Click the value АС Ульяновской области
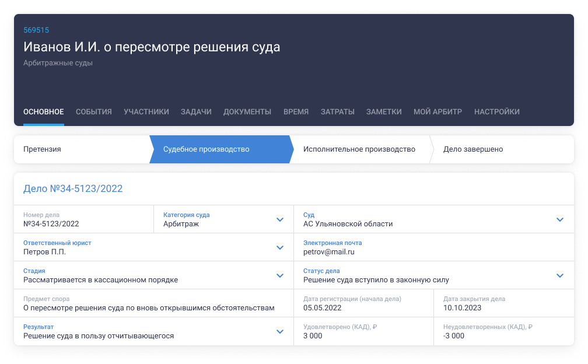The width and height of the screenshot is (588, 364). (348, 224)
